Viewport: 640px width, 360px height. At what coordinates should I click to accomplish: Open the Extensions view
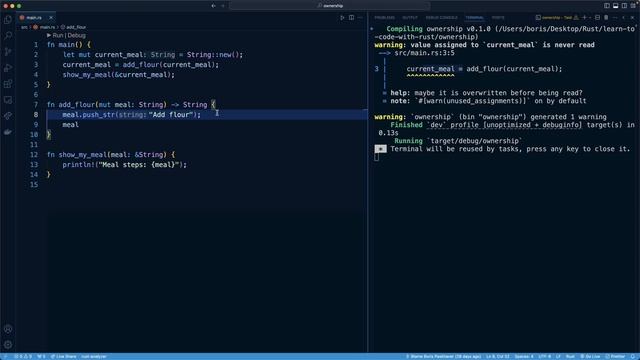8,84
